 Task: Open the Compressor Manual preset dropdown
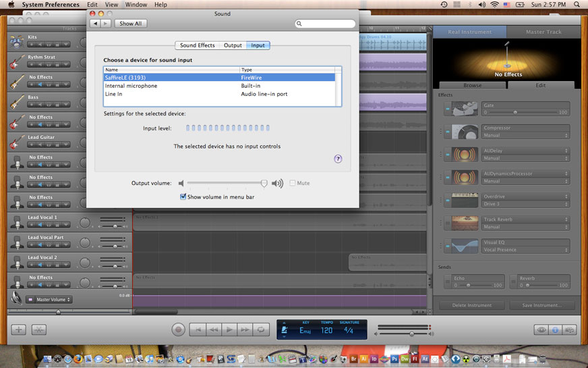pyautogui.click(x=525, y=135)
